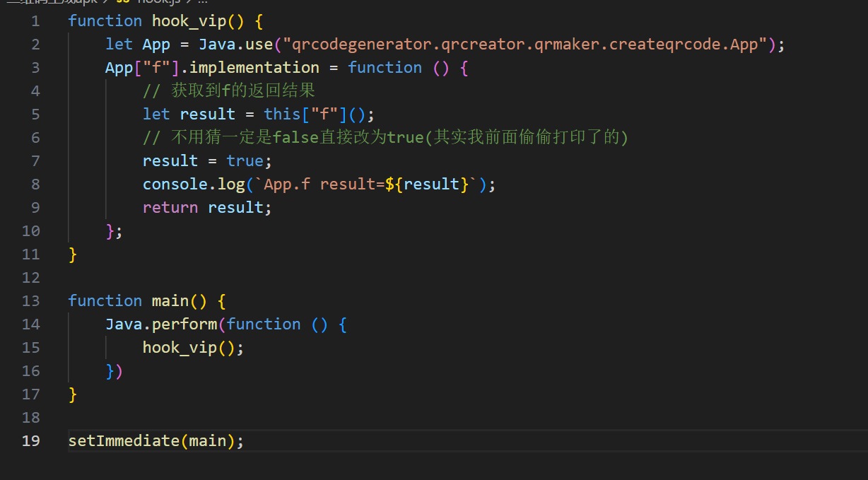Click the Java.perform call on line 14
This screenshot has width=868, height=480.
tap(161, 324)
